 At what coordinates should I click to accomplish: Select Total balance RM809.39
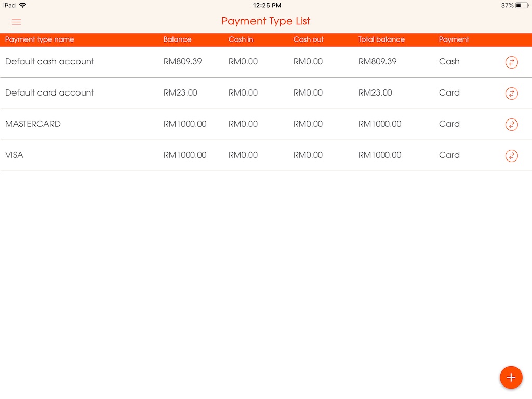pyautogui.click(x=377, y=61)
